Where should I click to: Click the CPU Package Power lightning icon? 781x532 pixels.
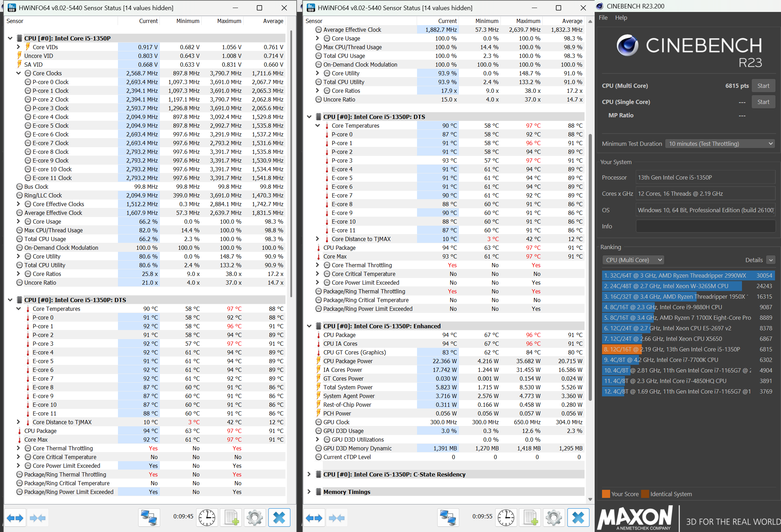click(318, 361)
